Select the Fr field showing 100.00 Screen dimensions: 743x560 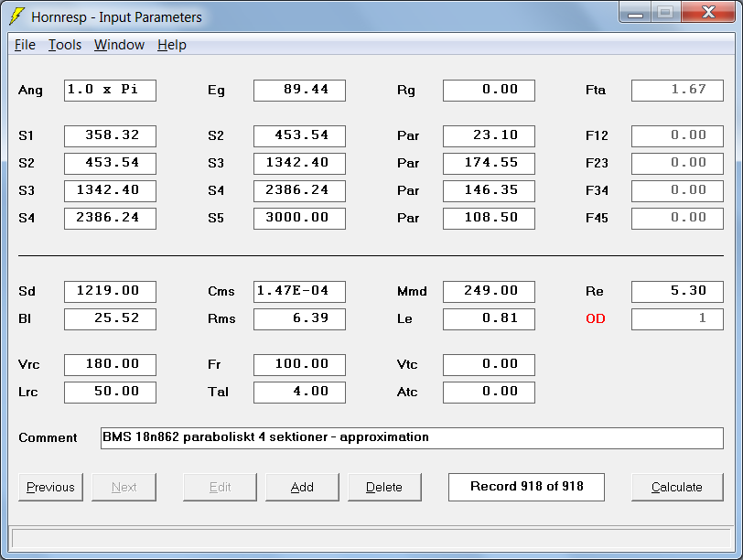[x=299, y=365]
